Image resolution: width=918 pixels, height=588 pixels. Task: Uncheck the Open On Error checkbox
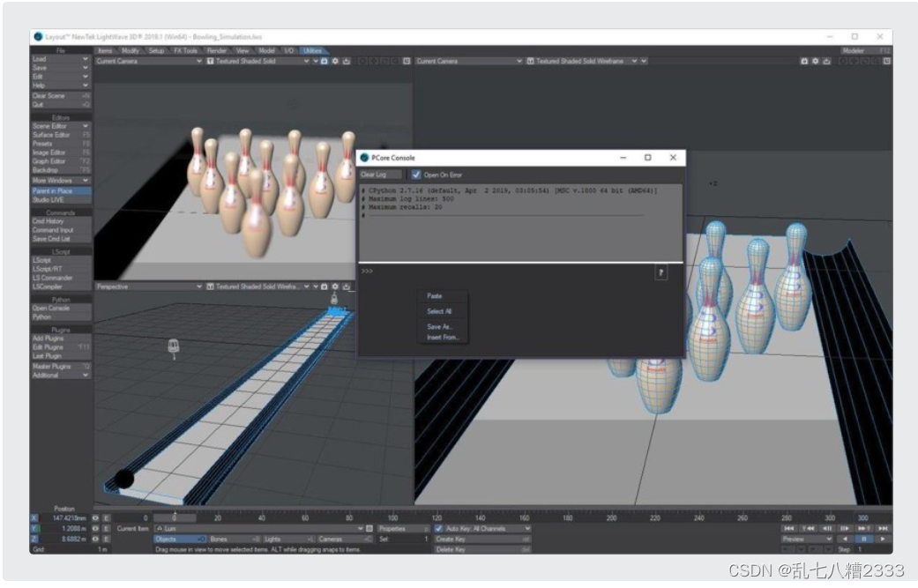point(416,175)
